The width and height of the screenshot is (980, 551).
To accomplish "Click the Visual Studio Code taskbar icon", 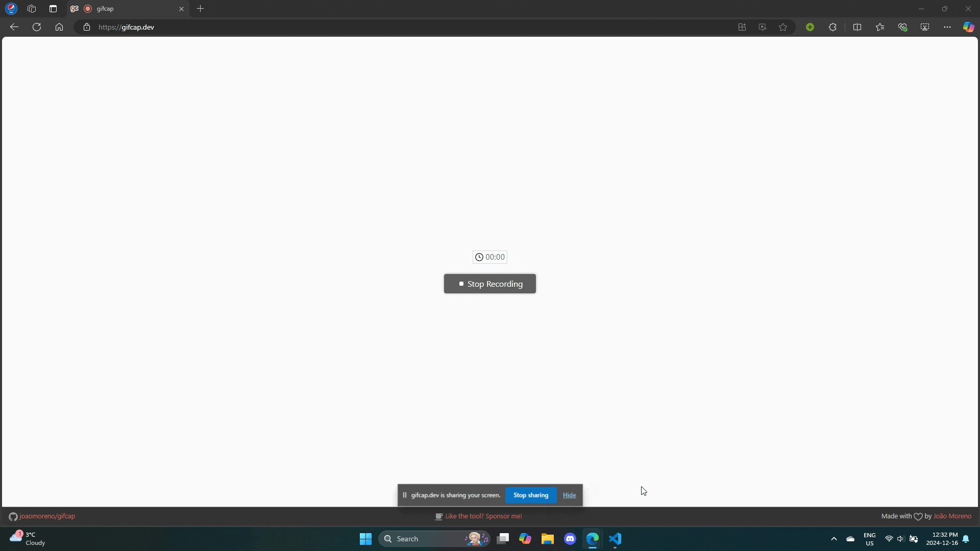I will 615,538.
